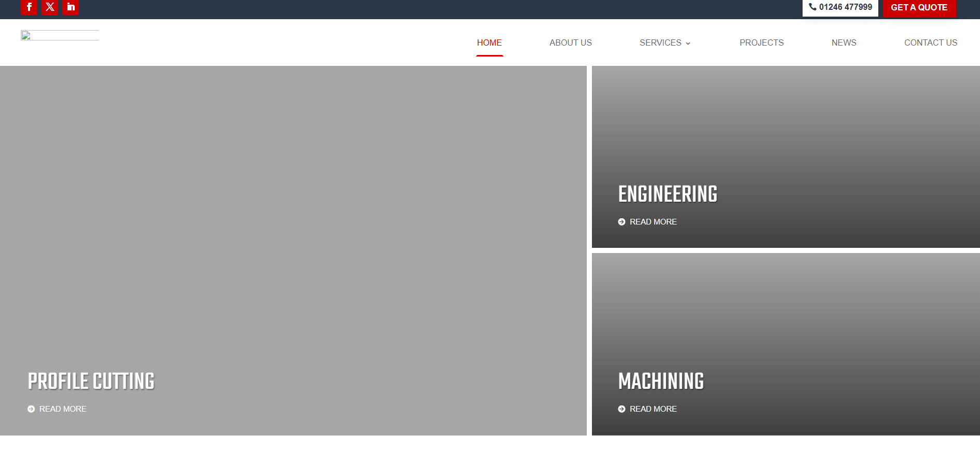Click the Get a Quote button
This screenshot has width=980, height=449.
[919, 8]
